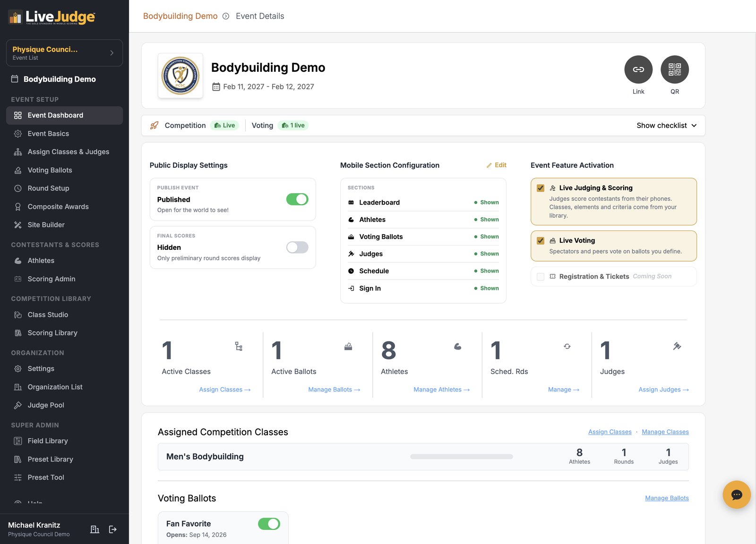
Task: Toggle the Published event switch off
Action: coord(297,199)
